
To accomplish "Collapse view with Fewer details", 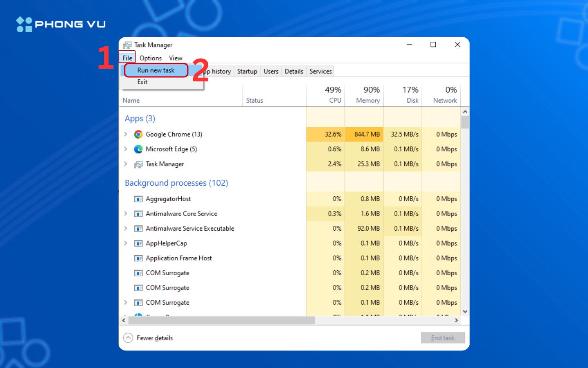I will click(148, 338).
